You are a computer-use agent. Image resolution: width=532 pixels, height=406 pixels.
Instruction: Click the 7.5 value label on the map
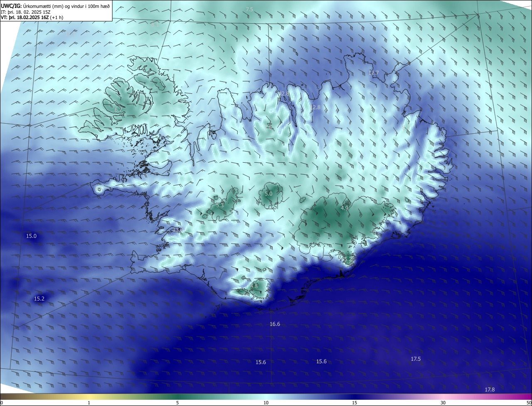point(249,9)
